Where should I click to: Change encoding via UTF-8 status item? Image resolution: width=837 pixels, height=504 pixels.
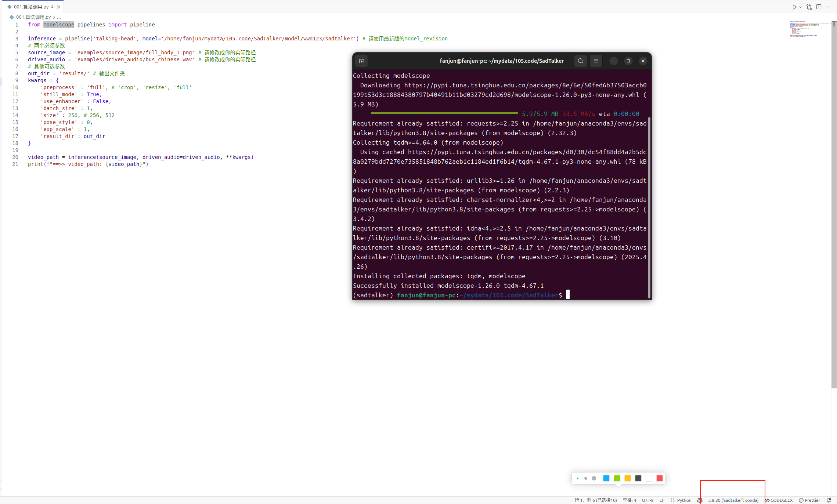(648, 500)
